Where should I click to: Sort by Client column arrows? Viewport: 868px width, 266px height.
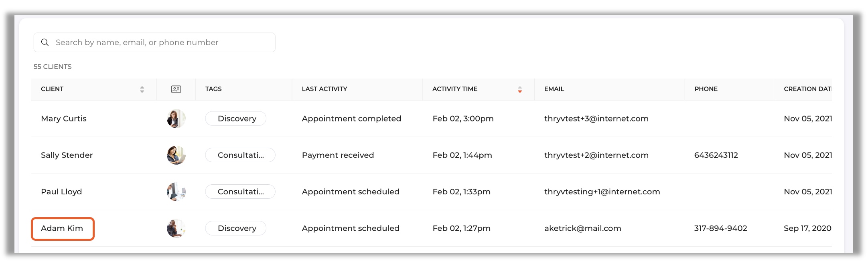pos(142,89)
